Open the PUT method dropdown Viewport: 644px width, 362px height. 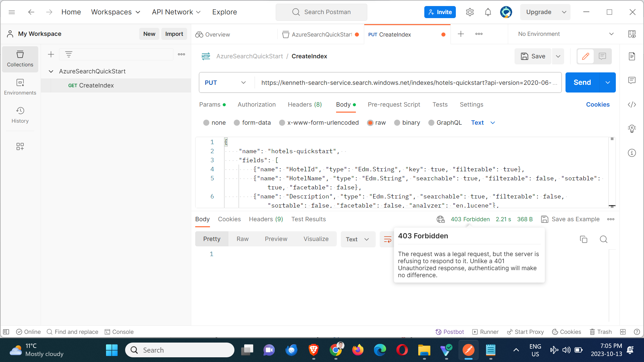coord(226,82)
